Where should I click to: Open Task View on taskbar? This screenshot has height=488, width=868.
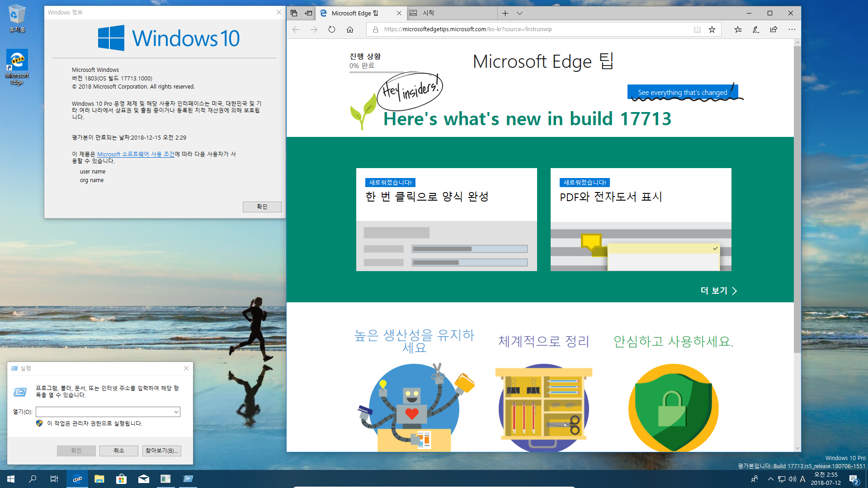click(54, 479)
